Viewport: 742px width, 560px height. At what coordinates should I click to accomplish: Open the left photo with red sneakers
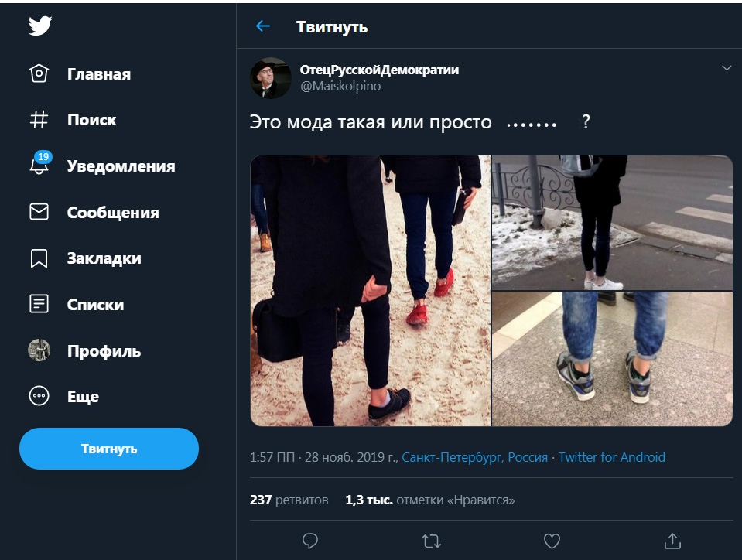tap(370, 291)
